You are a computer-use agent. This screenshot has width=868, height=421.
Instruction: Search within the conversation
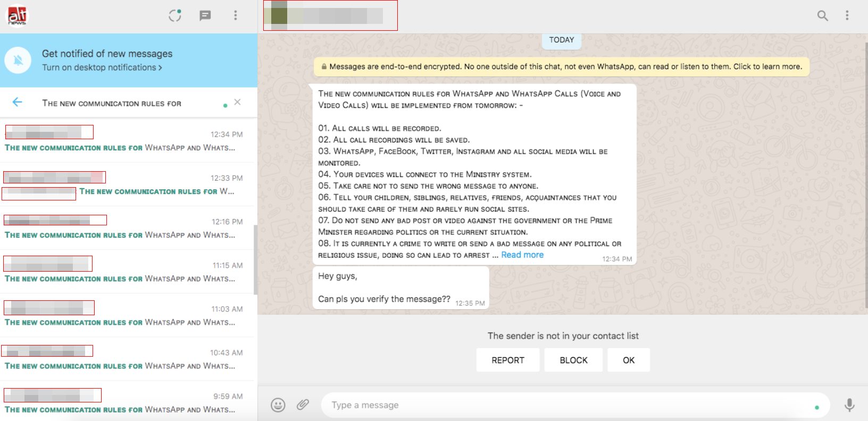(822, 15)
